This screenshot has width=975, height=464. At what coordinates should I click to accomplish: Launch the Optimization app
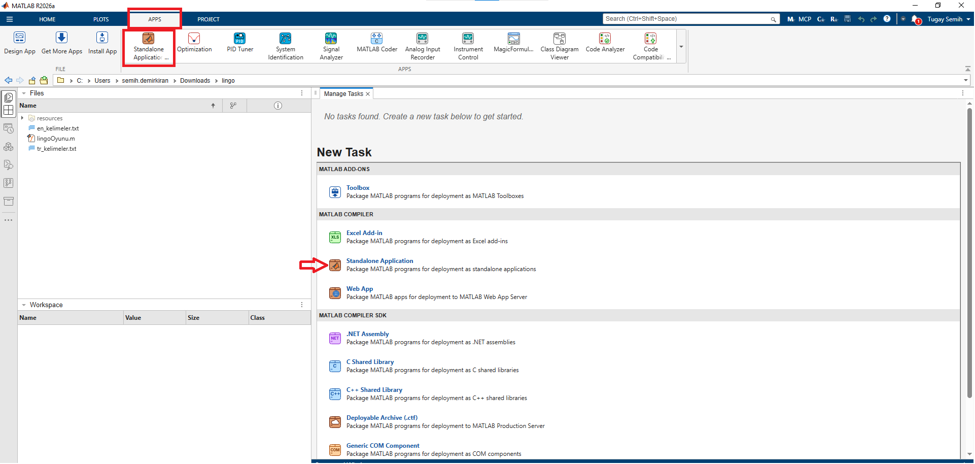tap(195, 44)
